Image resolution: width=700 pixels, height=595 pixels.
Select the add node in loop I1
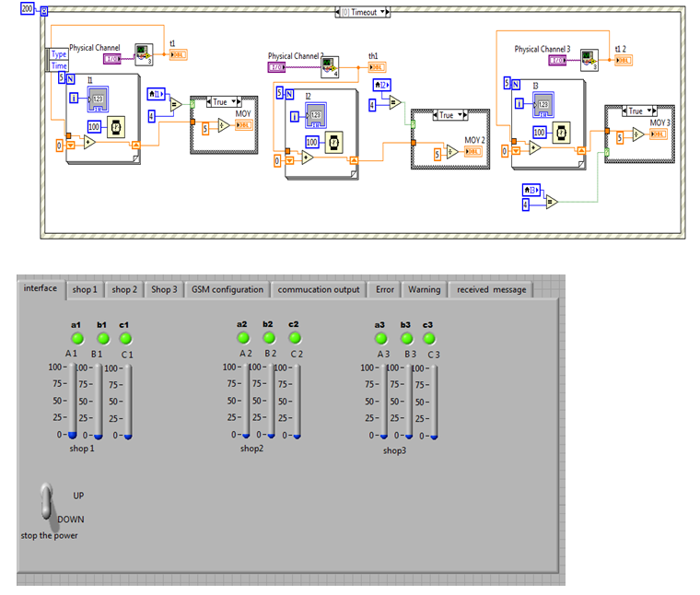(89, 143)
